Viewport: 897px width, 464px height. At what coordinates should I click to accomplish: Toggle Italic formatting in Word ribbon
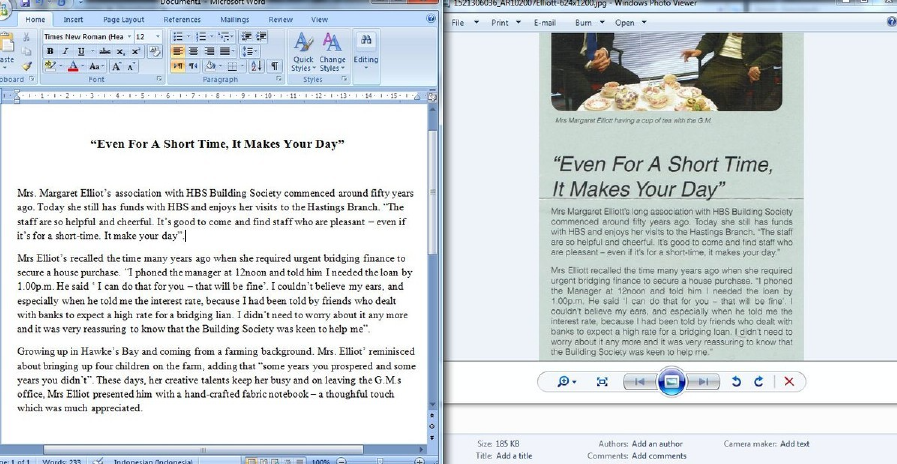65,51
